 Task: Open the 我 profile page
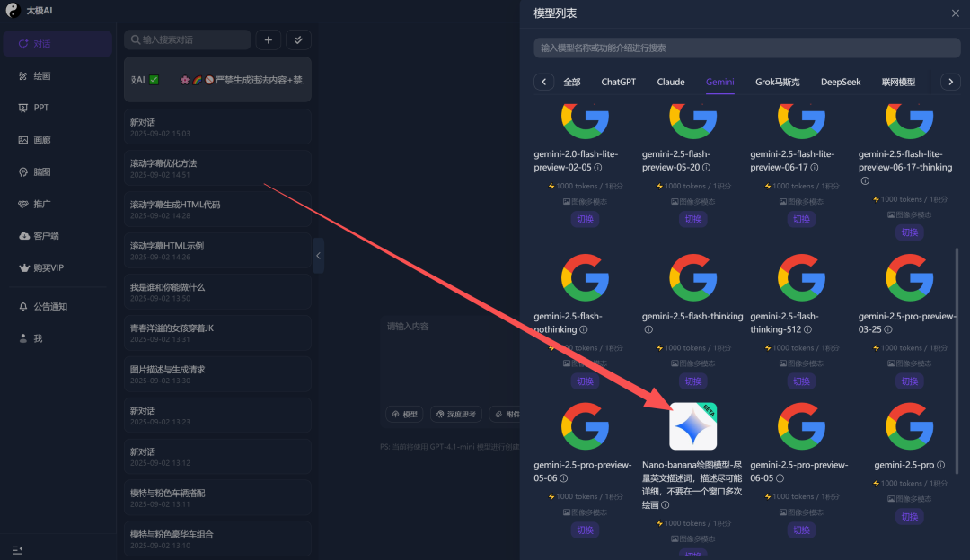(57, 338)
